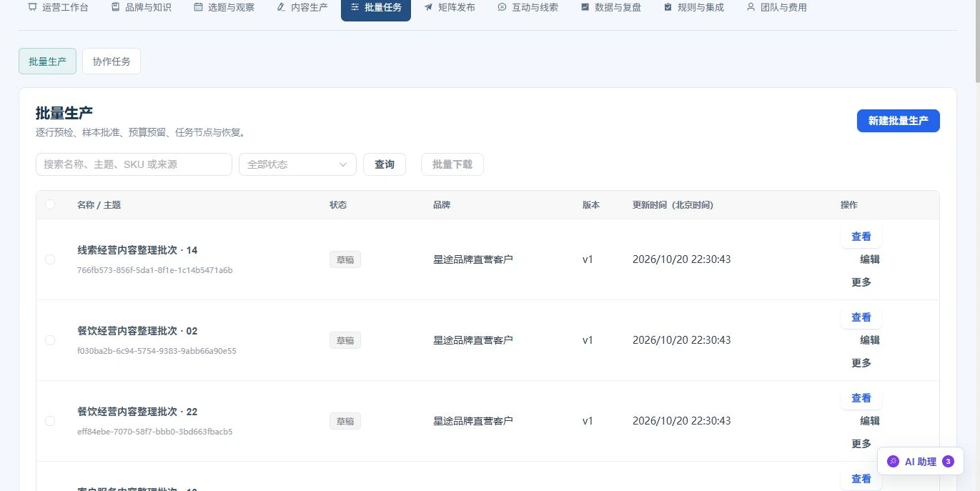Open 更多 menu for 餐饮经营内容整理批次 · 22
Screen dimensions: 980x491
[x=861, y=444]
